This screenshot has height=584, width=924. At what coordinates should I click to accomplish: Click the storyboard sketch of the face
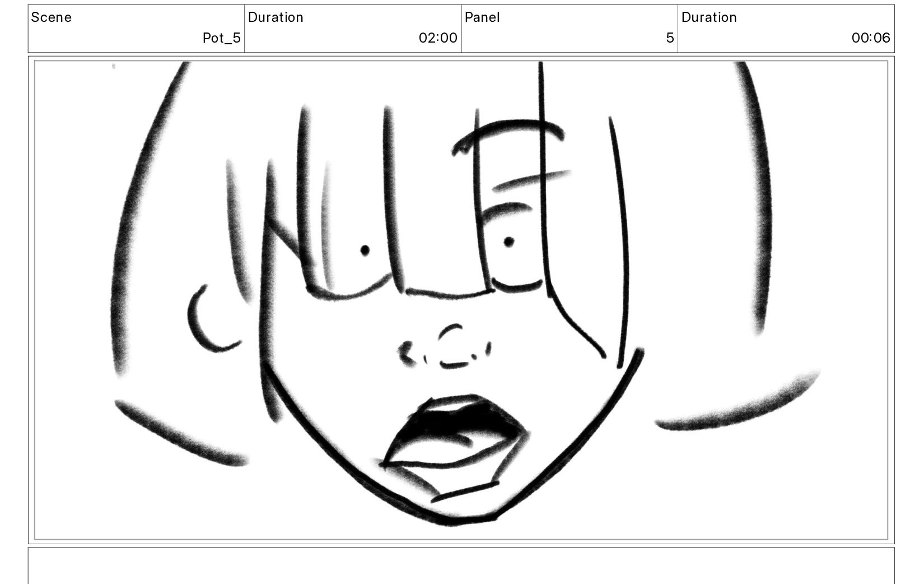tap(461, 300)
